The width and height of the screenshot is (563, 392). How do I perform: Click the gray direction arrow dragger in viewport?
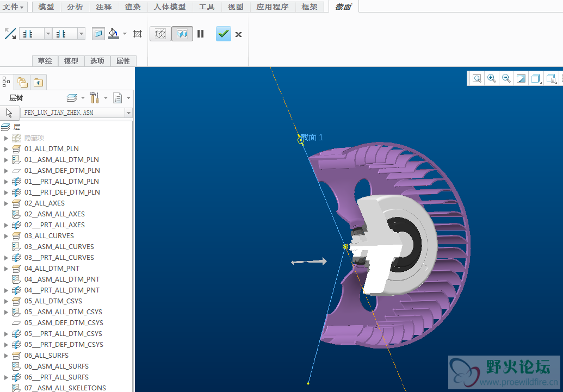click(x=309, y=262)
